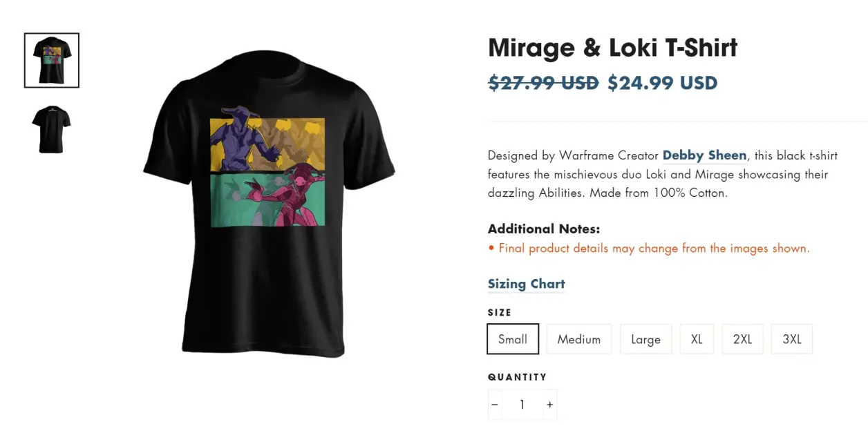Select the front view shirt thumbnail
The height and width of the screenshot is (433, 868).
52,60
